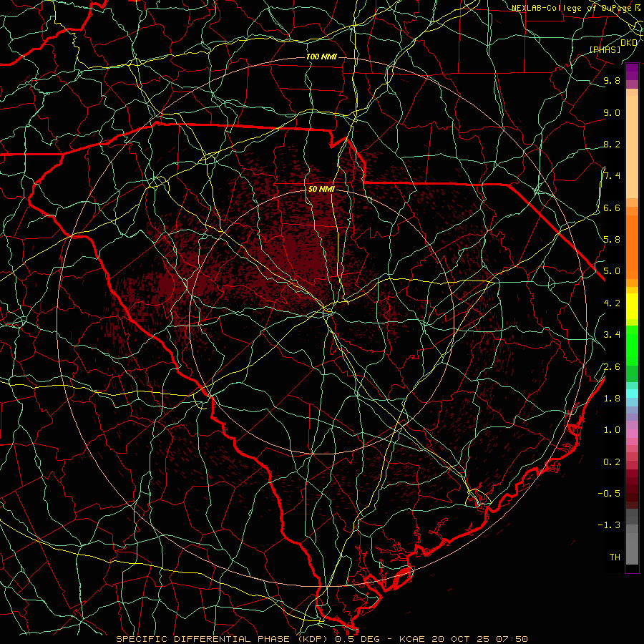Click the -1.3 value on the color scale
Viewport: 644px width, 644px height.
(x=609, y=525)
